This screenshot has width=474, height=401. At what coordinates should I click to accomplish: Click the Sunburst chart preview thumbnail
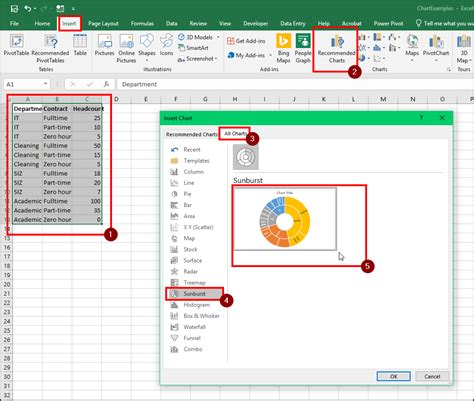285,219
